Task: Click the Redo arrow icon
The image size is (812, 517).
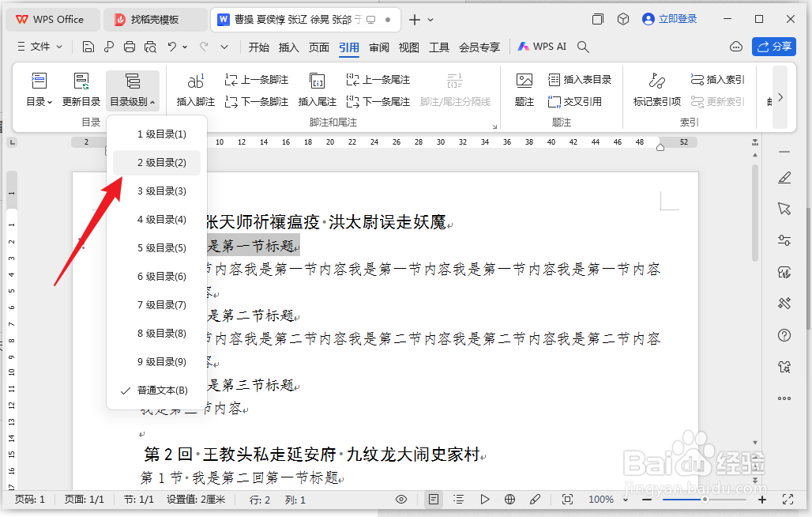Action: point(204,47)
